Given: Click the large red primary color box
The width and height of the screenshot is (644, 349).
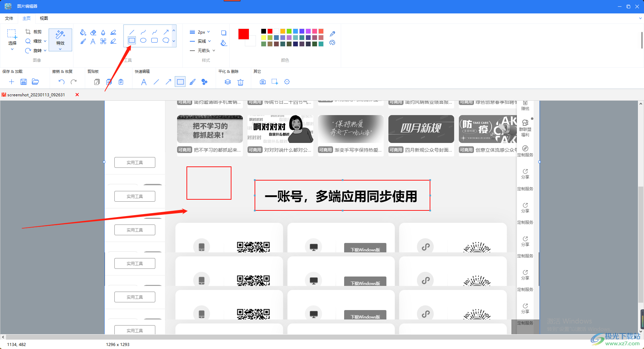Looking at the screenshot, I should [244, 34].
